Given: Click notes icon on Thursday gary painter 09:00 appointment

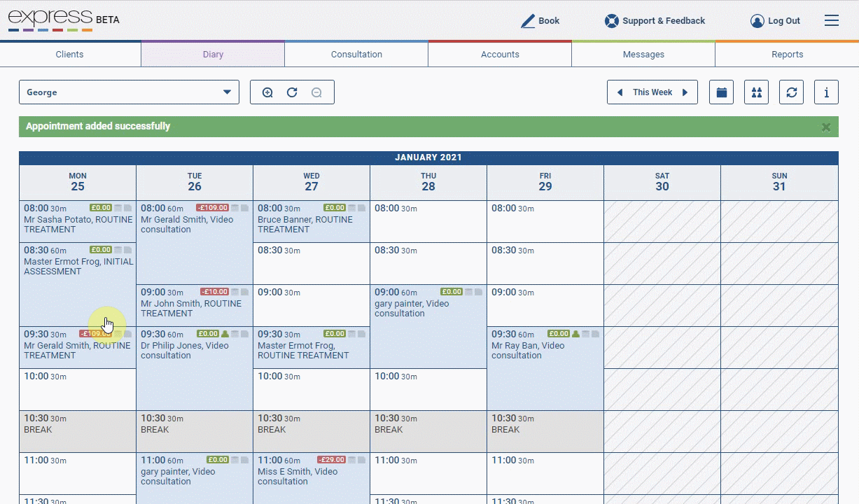Looking at the screenshot, I should pos(469,292).
